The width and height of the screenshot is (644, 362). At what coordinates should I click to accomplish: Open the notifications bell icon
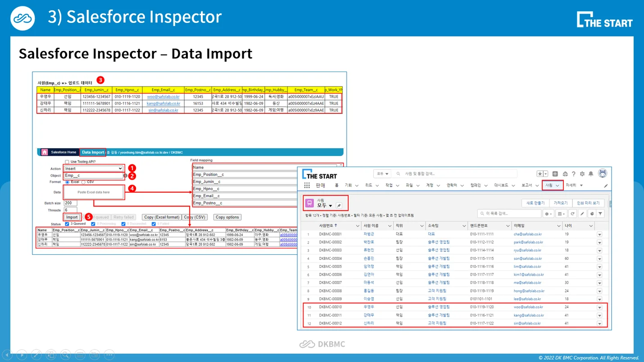pyautogui.click(x=591, y=174)
